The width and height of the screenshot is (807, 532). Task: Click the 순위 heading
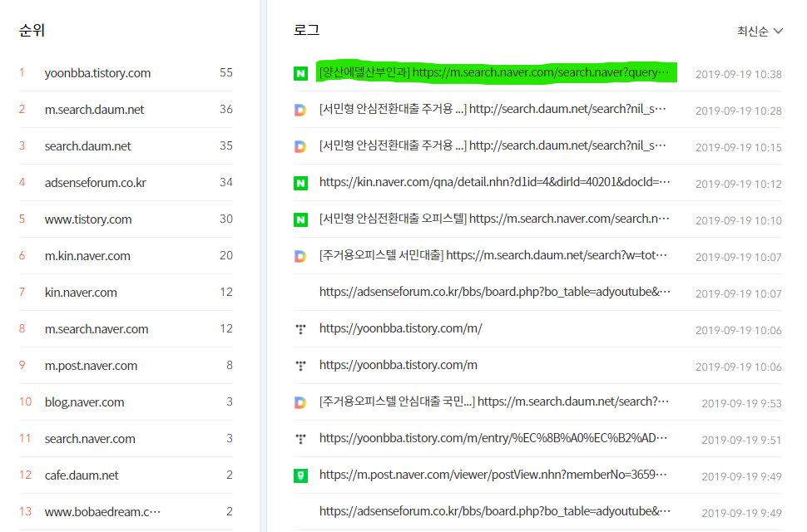[32, 30]
